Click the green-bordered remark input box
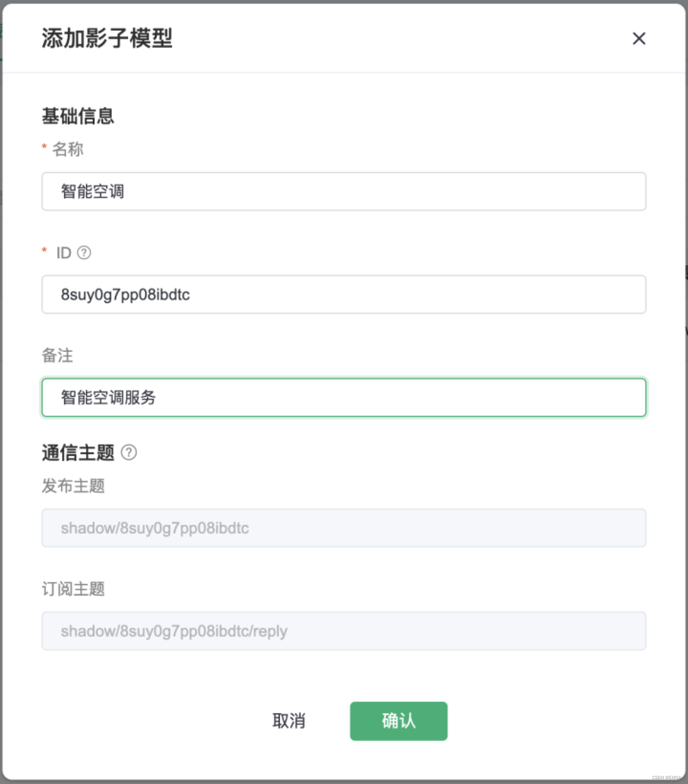The image size is (688, 784). pos(343,398)
